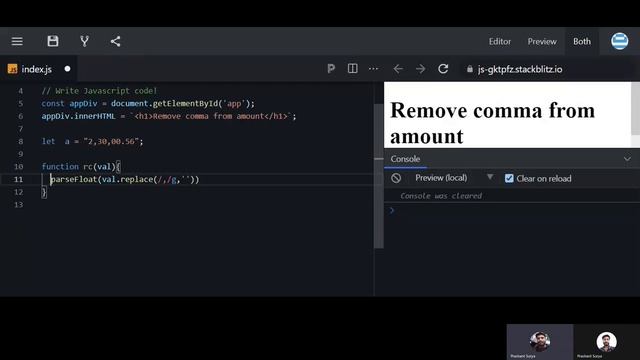The width and height of the screenshot is (640, 360).
Task: Open the hamburger menu
Action: point(17,41)
